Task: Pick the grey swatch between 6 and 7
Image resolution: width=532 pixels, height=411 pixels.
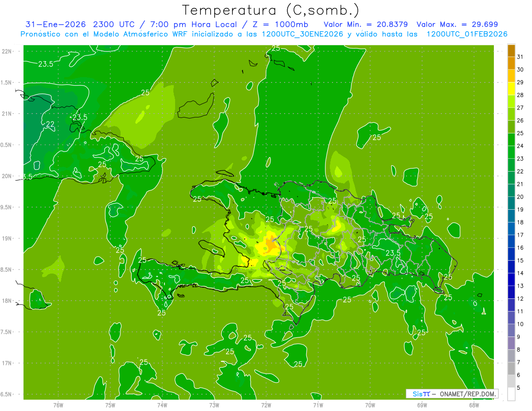Action: coord(511,369)
